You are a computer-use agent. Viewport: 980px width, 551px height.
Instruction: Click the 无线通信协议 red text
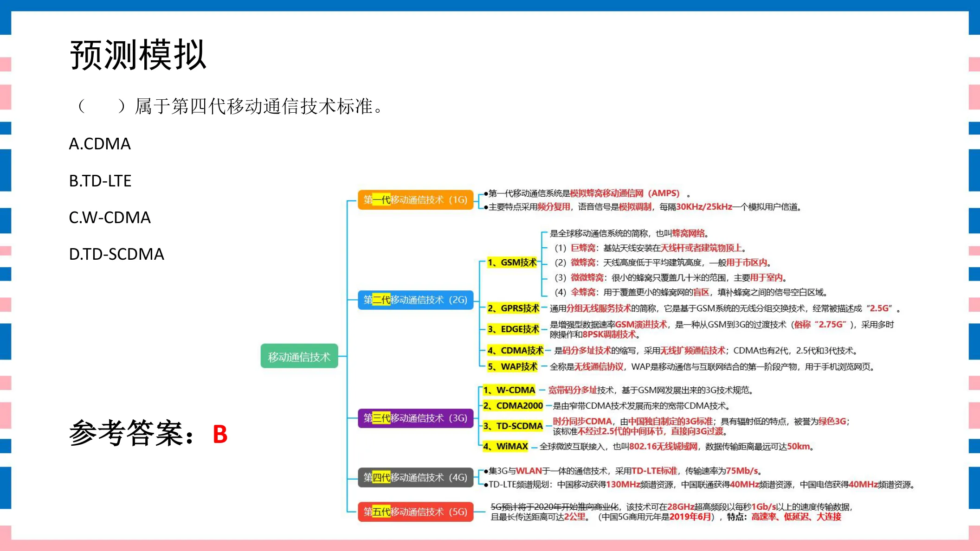coord(599,367)
